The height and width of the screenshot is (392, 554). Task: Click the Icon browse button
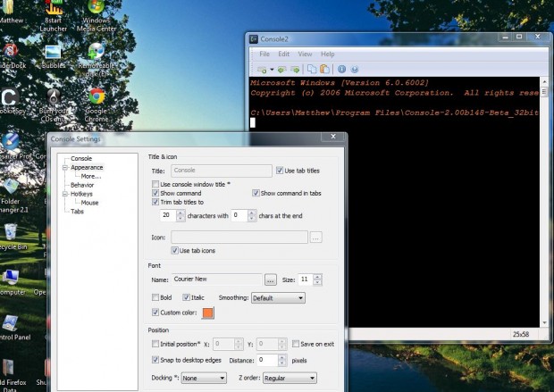(x=315, y=238)
